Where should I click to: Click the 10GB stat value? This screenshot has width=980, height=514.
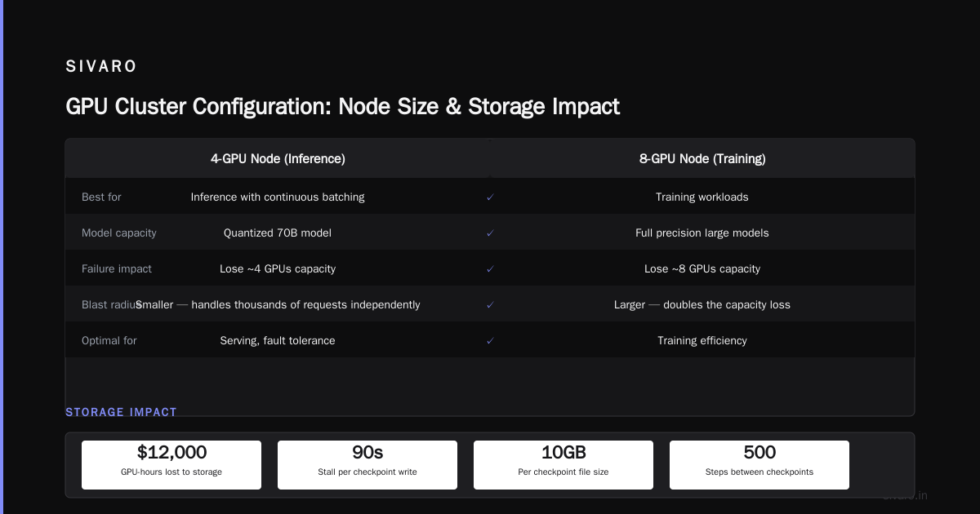point(563,453)
